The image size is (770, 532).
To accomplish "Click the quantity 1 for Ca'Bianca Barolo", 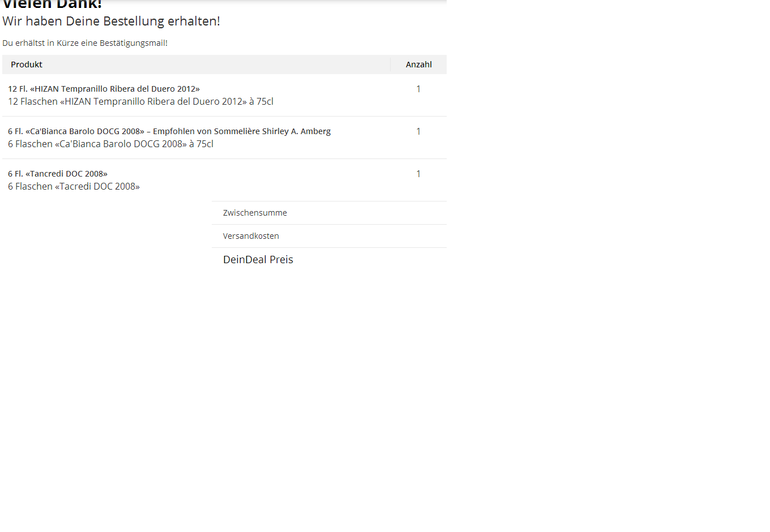I will (x=418, y=131).
